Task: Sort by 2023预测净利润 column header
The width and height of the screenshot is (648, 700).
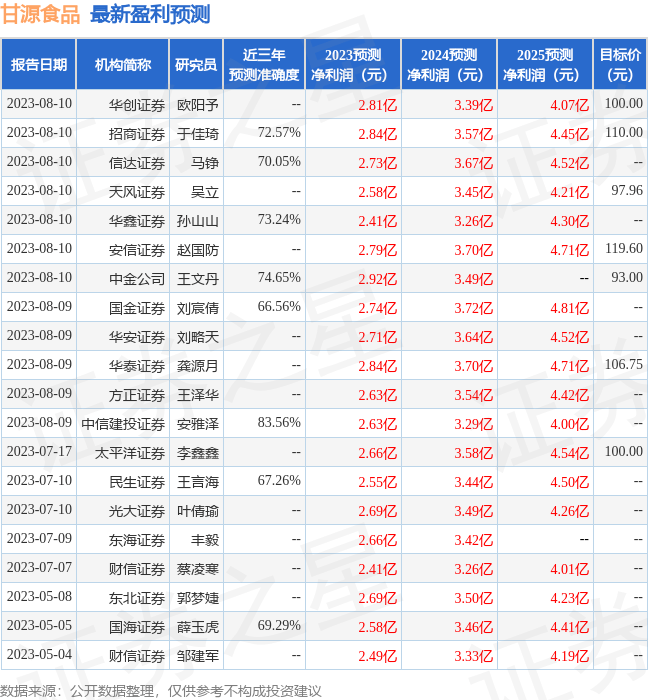Action: click(353, 65)
